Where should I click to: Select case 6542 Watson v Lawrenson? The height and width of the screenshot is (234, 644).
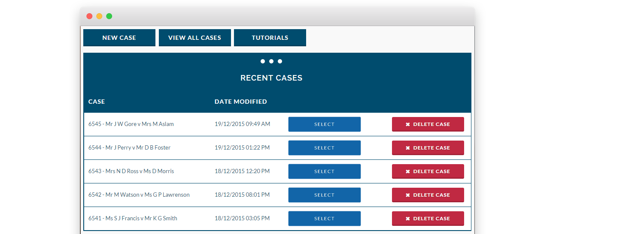(324, 195)
